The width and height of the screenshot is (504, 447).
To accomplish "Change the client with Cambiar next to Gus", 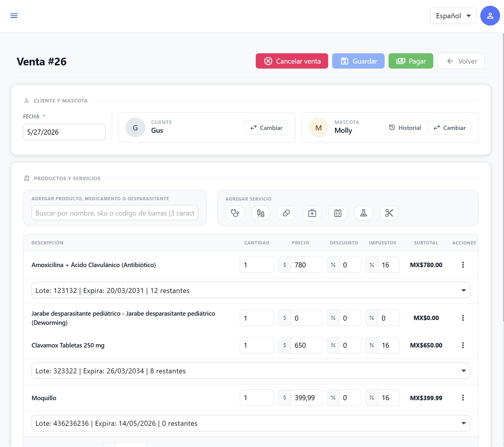I will (x=266, y=128).
